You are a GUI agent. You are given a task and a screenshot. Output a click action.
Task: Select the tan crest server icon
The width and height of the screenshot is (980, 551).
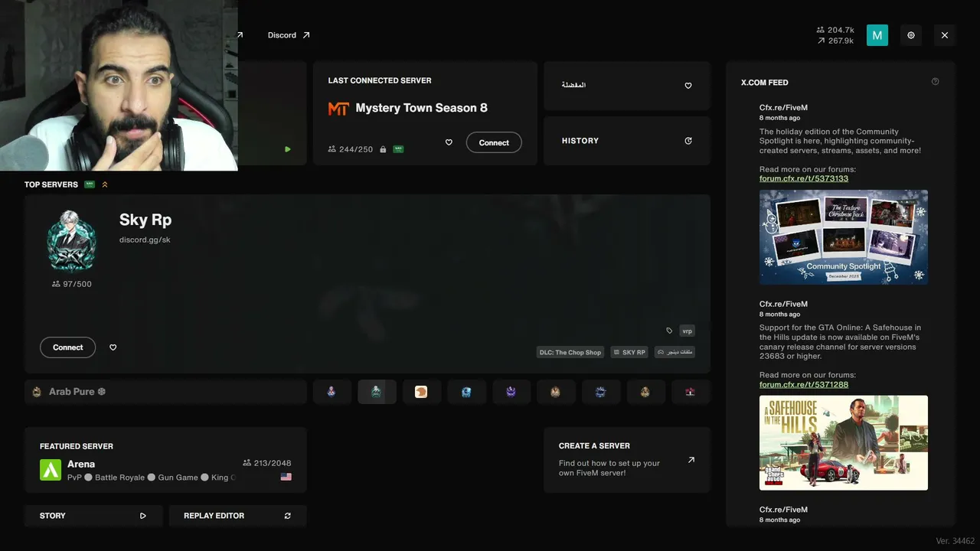click(x=556, y=392)
